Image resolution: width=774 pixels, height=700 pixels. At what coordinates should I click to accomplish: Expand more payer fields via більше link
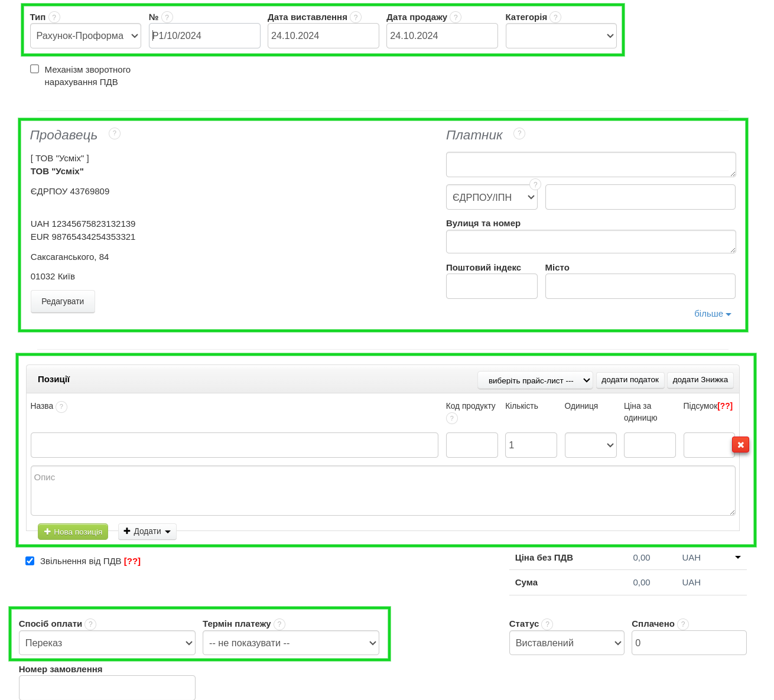point(712,314)
